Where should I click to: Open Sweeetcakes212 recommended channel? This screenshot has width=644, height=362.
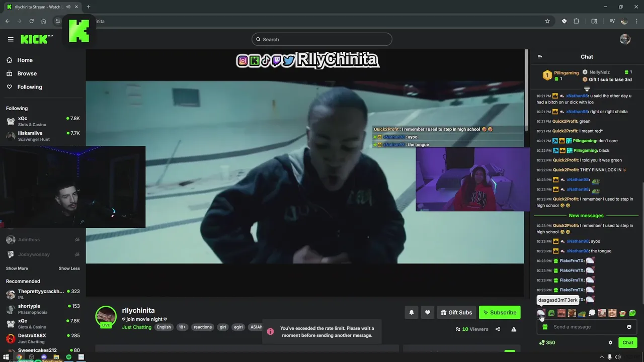(43, 350)
